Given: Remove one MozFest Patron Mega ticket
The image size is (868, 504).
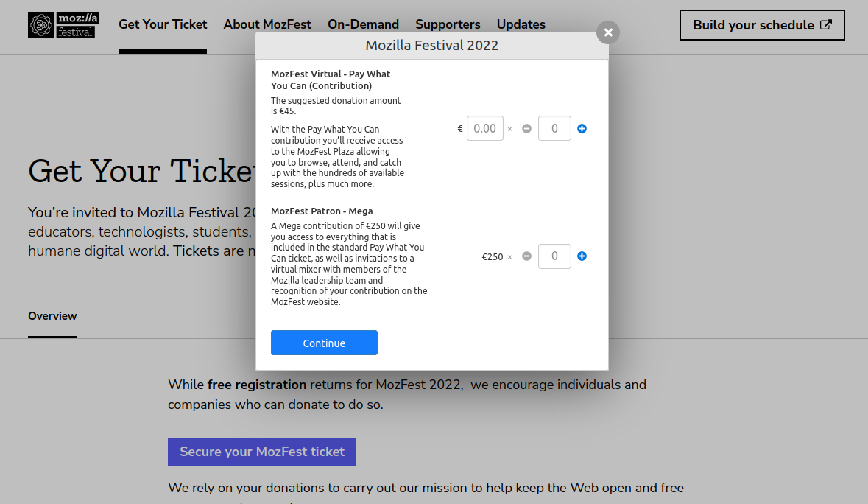Looking at the screenshot, I should [x=526, y=256].
